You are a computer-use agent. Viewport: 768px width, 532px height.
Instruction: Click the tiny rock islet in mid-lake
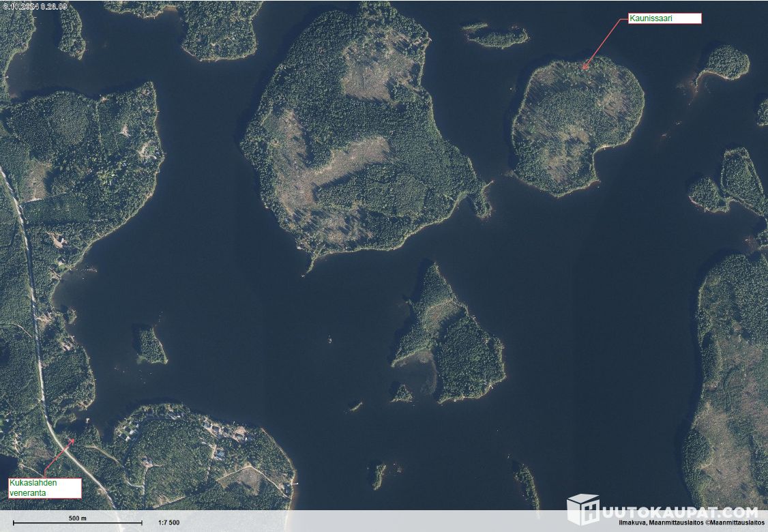coord(331,339)
